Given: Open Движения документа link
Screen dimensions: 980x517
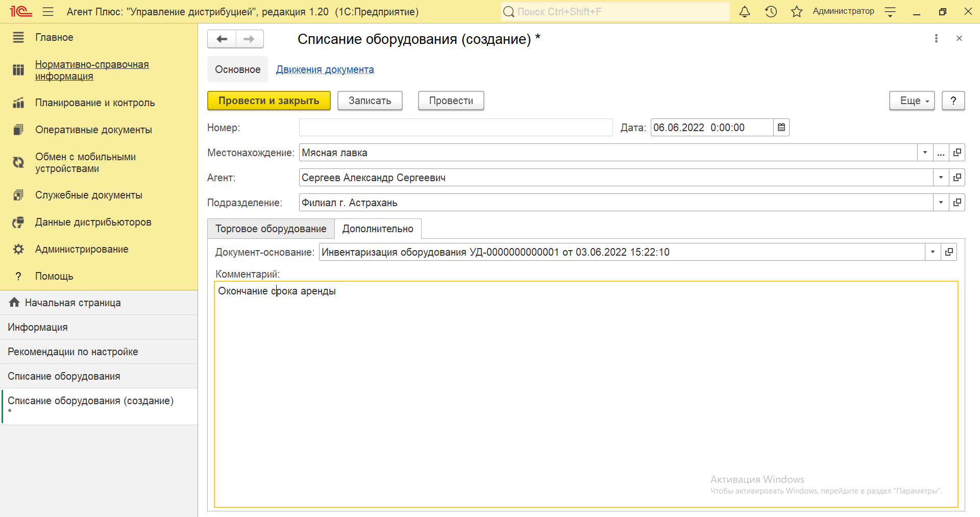Looking at the screenshot, I should click(x=325, y=69).
